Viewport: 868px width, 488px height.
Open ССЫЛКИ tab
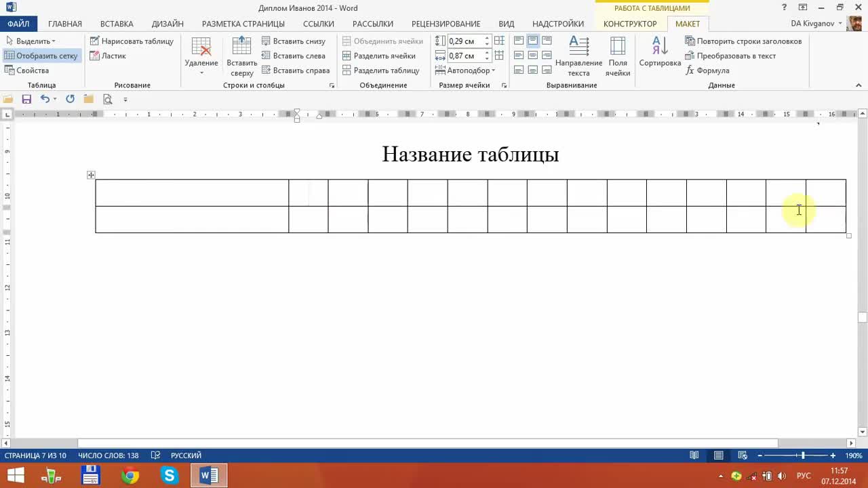click(319, 24)
